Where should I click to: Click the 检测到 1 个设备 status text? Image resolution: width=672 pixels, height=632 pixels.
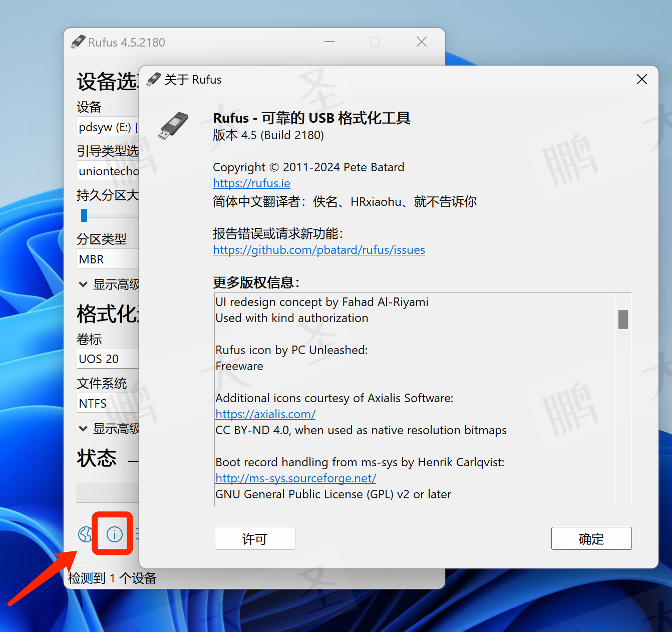pyautogui.click(x=112, y=578)
